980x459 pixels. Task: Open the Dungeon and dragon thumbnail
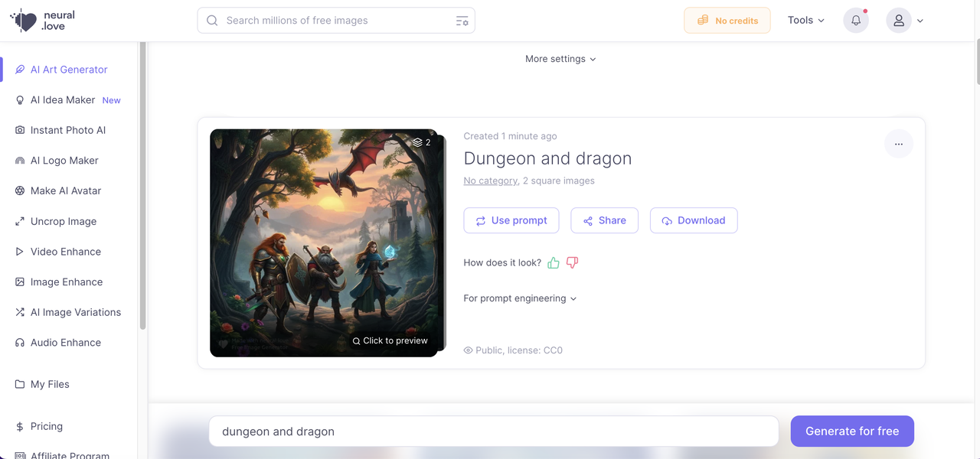click(x=324, y=243)
